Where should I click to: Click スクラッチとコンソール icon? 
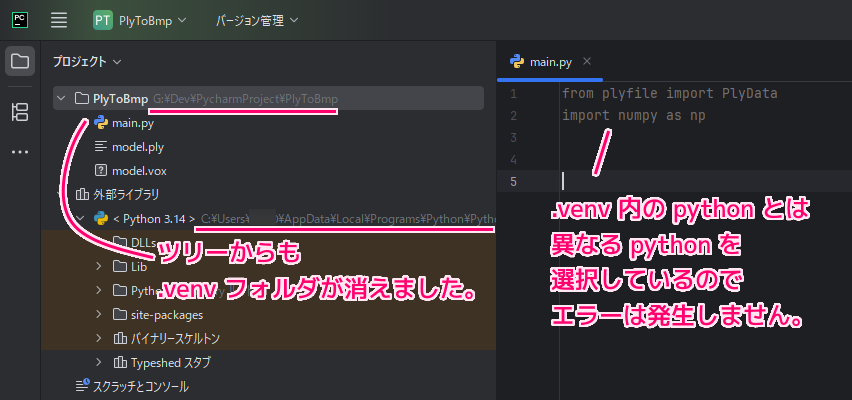(x=82, y=386)
